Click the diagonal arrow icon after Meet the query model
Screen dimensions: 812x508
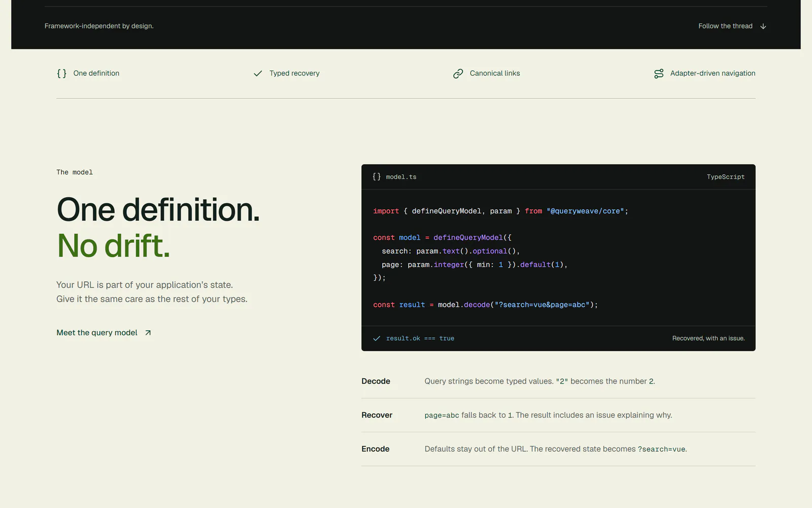tap(148, 333)
